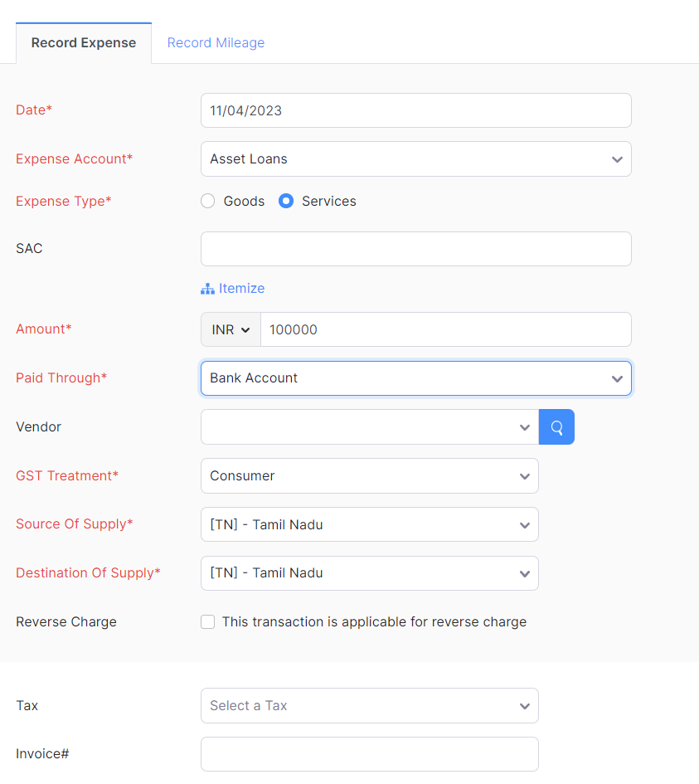Screen dimensions: 699x784
Task: Select the Services radio button
Action: [x=285, y=201]
